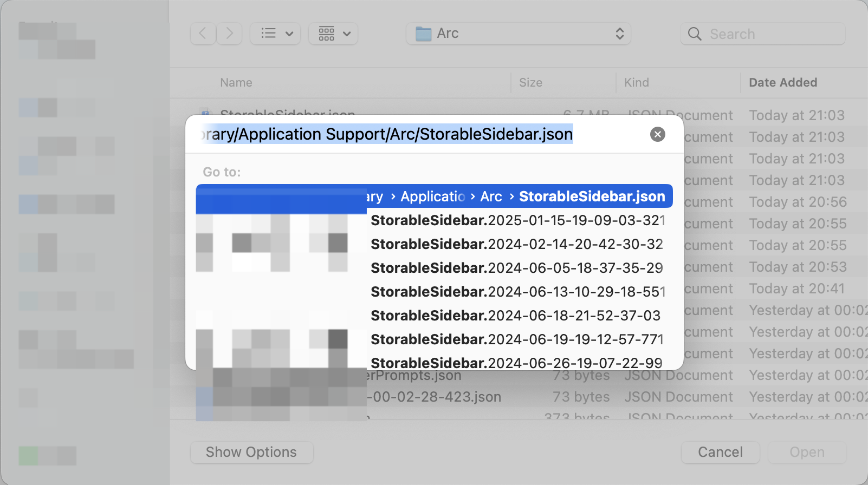Viewport: 868px width, 485px height.
Task: Click the Today at 20:41 date cell
Action: point(796,289)
